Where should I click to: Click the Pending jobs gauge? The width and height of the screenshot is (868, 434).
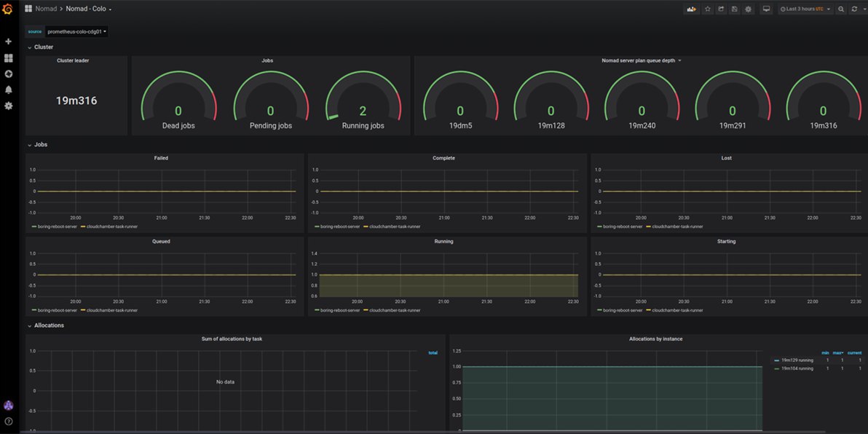[271, 100]
